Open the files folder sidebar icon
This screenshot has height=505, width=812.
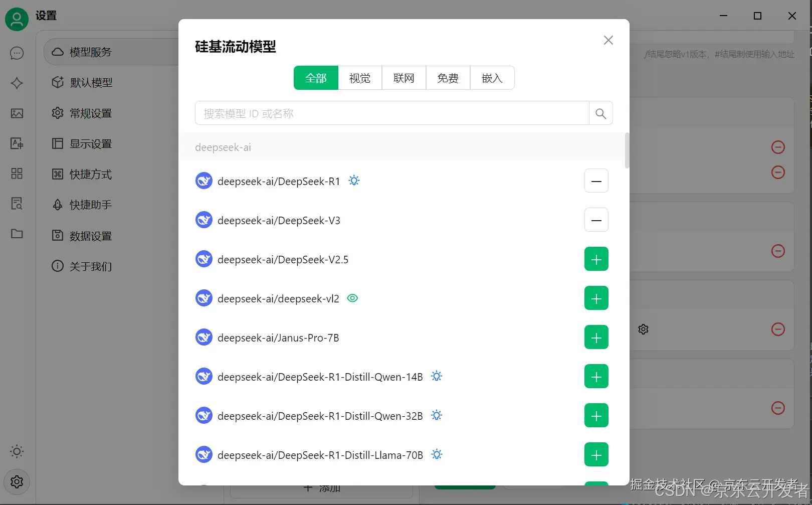coord(17,234)
